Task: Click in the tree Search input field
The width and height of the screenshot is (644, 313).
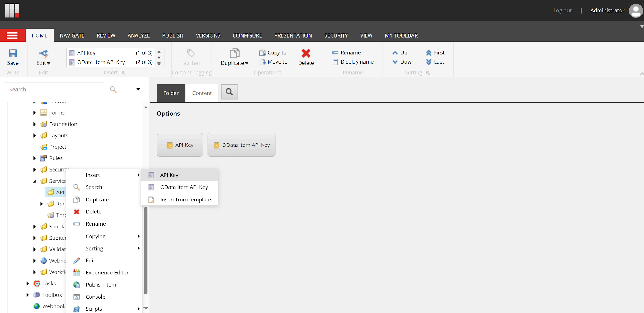Action: pyautogui.click(x=54, y=89)
